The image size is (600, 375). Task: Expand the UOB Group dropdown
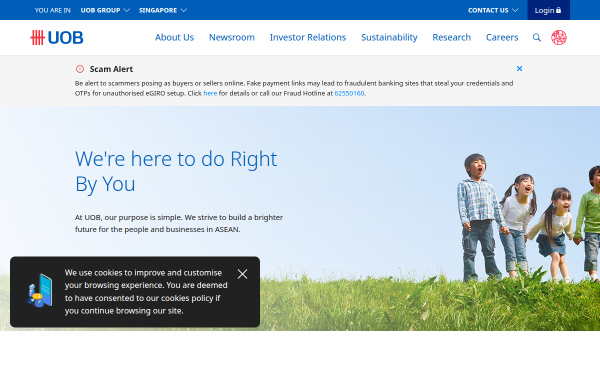[x=105, y=10]
